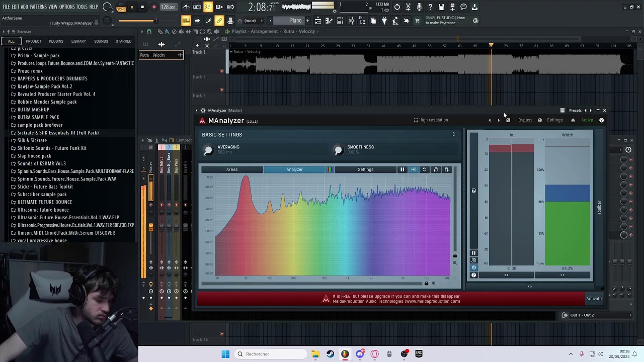Click the AVERAGING knob in MAnalyzer
Viewport: 644px width, 362px height.
[x=208, y=150]
